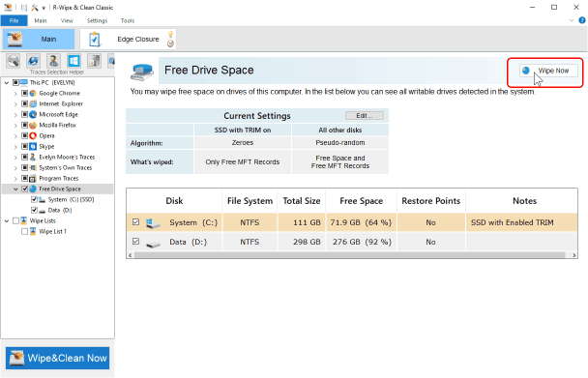The width and height of the screenshot is (588, 378).
Task: Click the hammer and wrench tools icon in title bar
Action: pos(35,7)
